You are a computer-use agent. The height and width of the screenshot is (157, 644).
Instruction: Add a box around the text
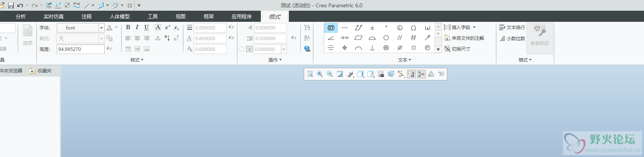[x=158, y=27]
